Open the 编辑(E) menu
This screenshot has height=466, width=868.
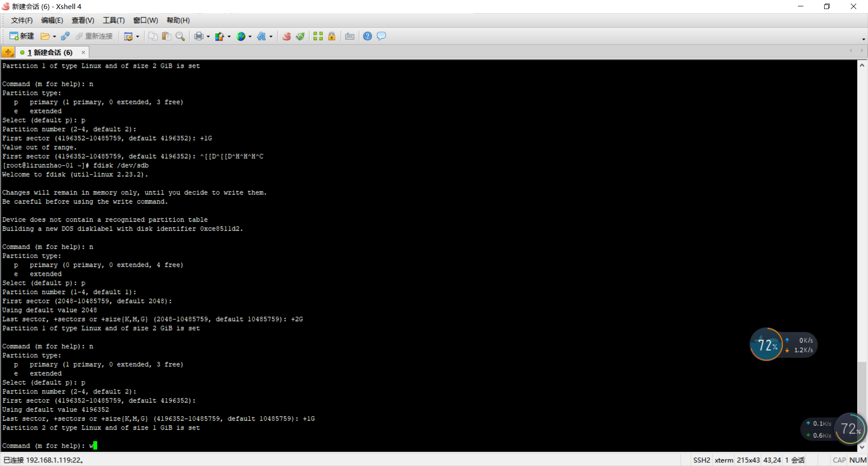pos(52,20)
